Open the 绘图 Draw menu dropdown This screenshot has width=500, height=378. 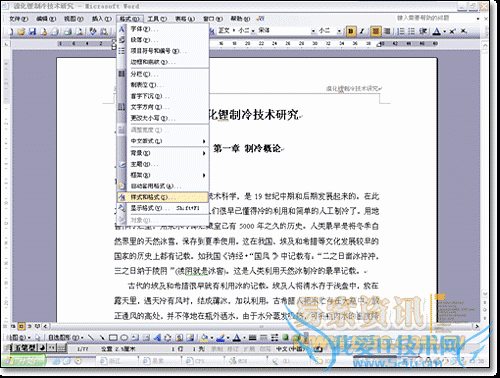pyautogui.click(x=20, y=338)
